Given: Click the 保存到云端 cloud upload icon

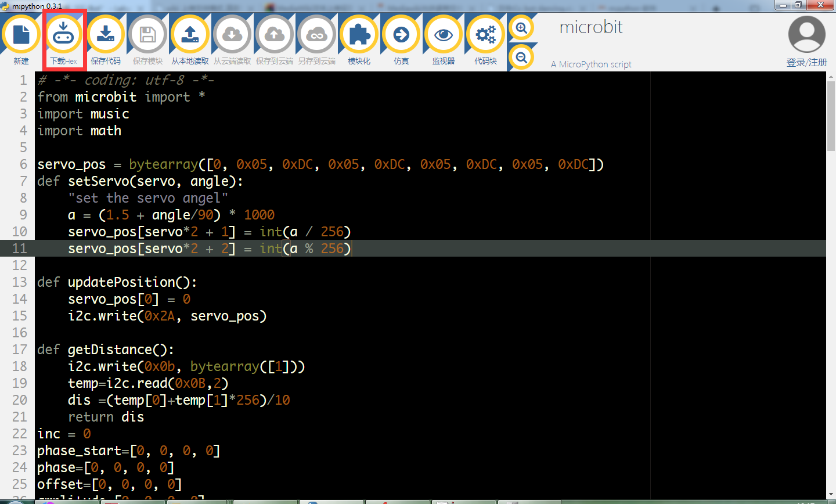Looking at the screenshot, I should coord(275,35).
